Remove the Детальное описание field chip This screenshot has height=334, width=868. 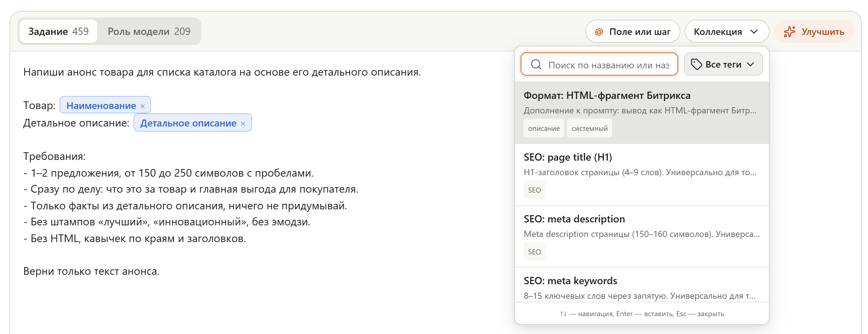pos(243,124)
